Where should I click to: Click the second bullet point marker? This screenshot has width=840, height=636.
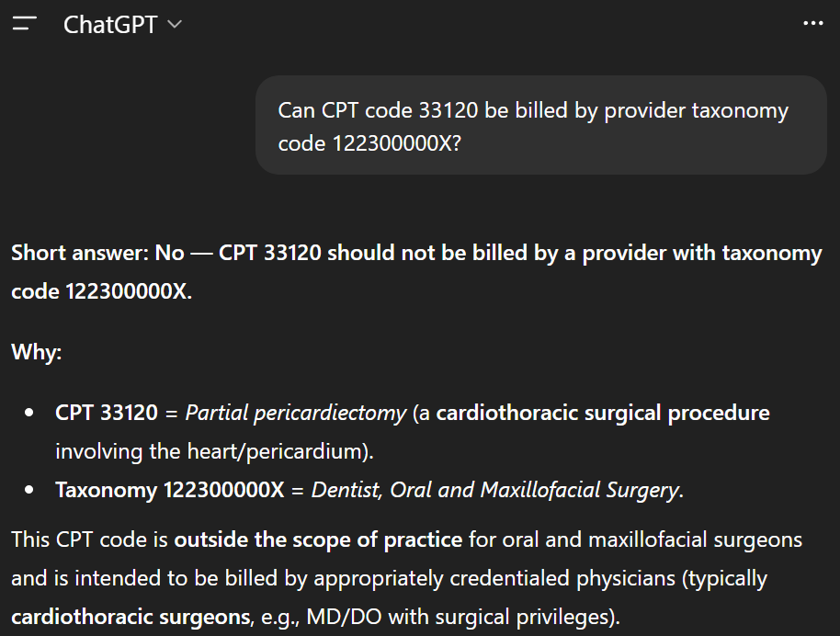click(30, 490)
